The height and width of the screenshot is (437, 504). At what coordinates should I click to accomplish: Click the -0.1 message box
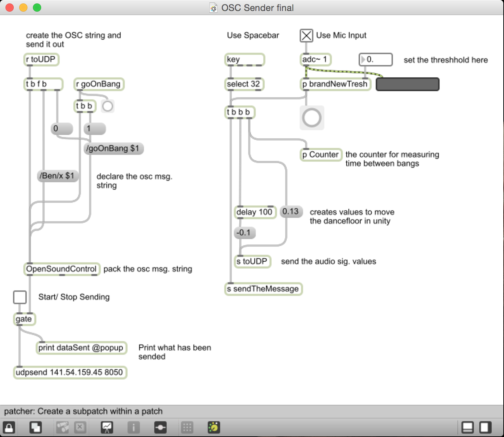(244, 233)
